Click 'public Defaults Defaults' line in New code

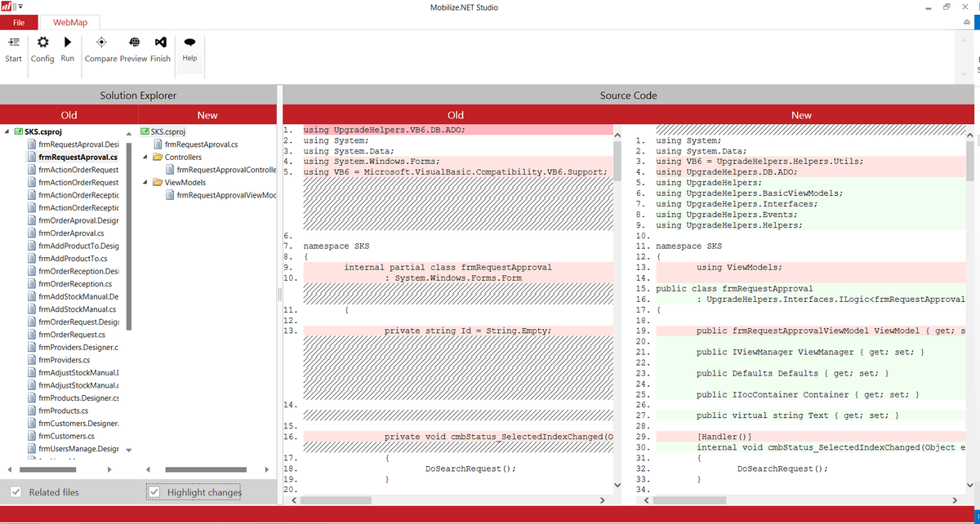tap(792, 373)
